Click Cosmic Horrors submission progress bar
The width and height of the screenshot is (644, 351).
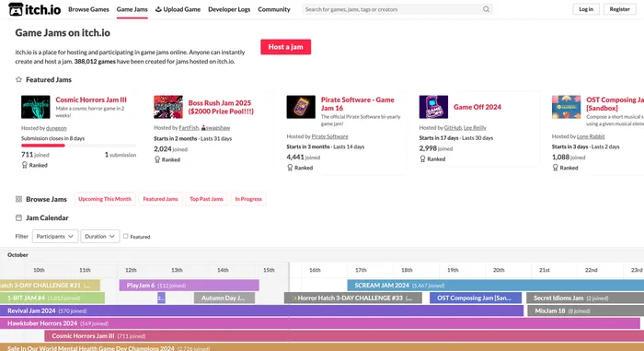[78, 146]
